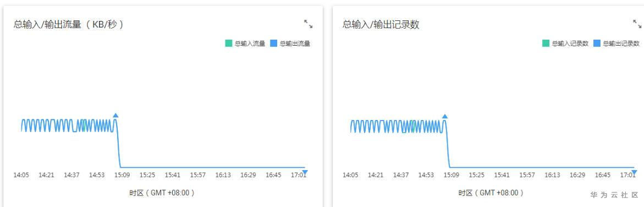
Task: Click the 14:21 axis label in traffic chart
Action: pyautogui.click(x=46, y=175)
